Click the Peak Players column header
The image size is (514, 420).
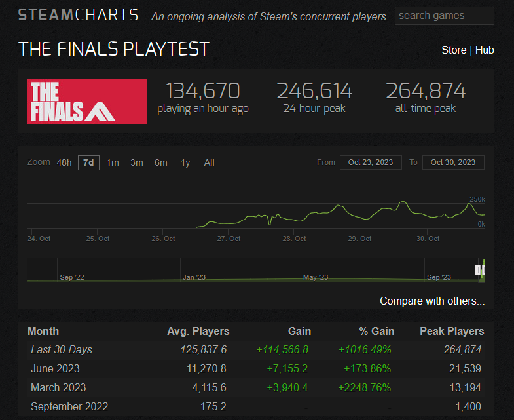click(x=452, y=331)
